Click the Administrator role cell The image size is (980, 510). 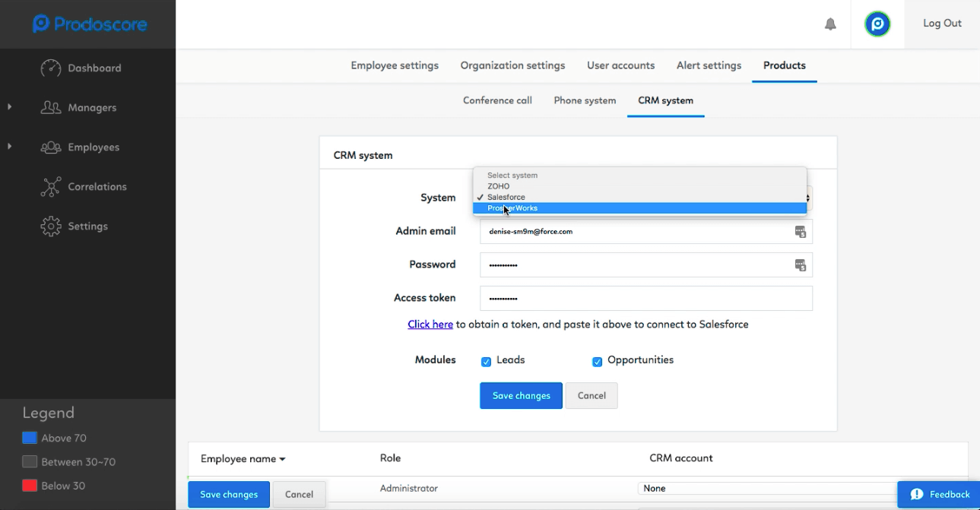[409, 489]
